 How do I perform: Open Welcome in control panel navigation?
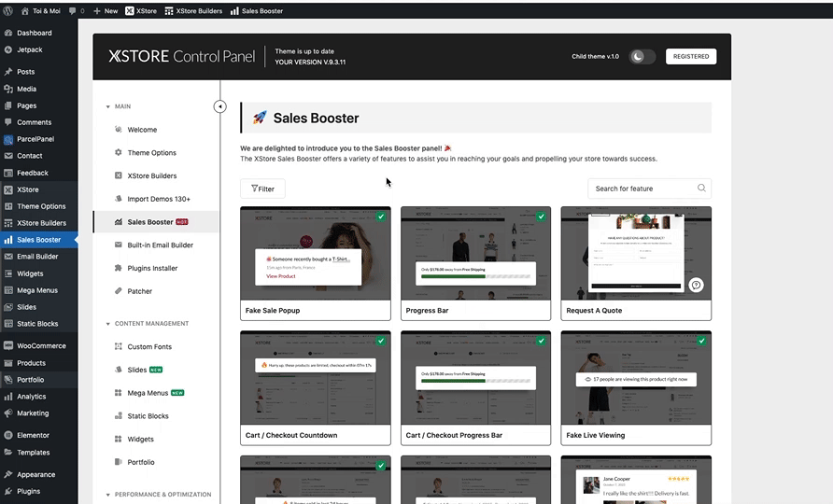pos(142,130)
